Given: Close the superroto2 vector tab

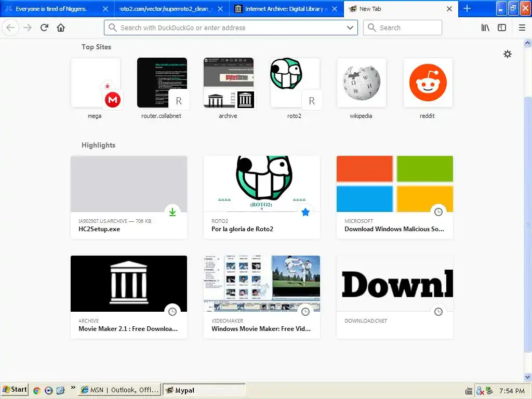Looking at the screenshot, I should click(x=220, y=9).
